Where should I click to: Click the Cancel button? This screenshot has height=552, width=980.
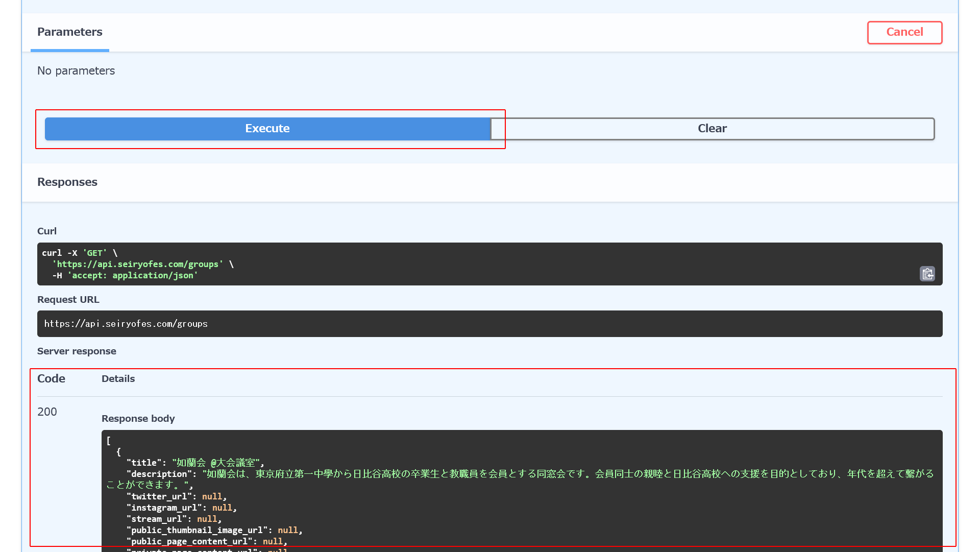(x=904, y=32)
